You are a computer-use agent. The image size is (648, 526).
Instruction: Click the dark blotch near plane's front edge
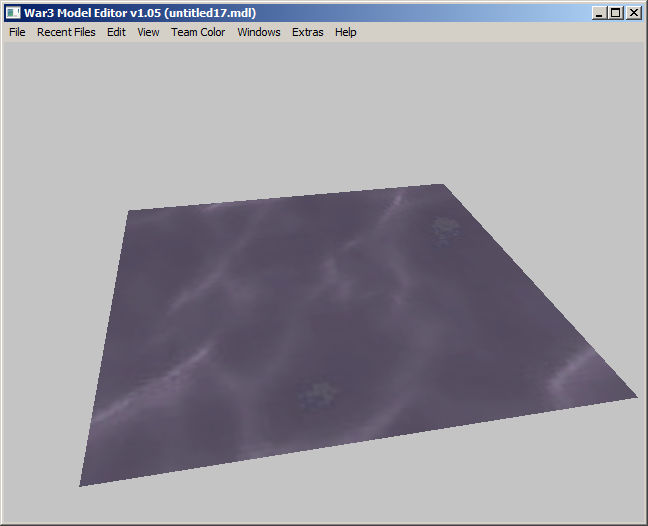317,395
